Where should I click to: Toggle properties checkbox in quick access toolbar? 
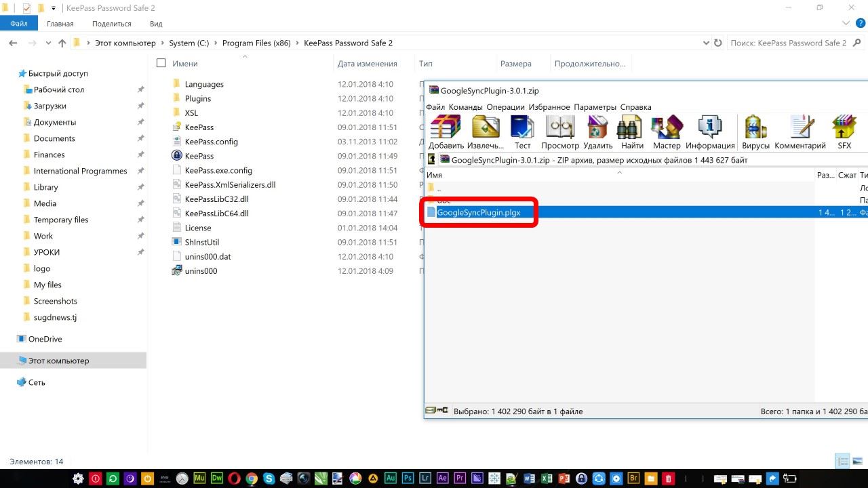(26, 8)
